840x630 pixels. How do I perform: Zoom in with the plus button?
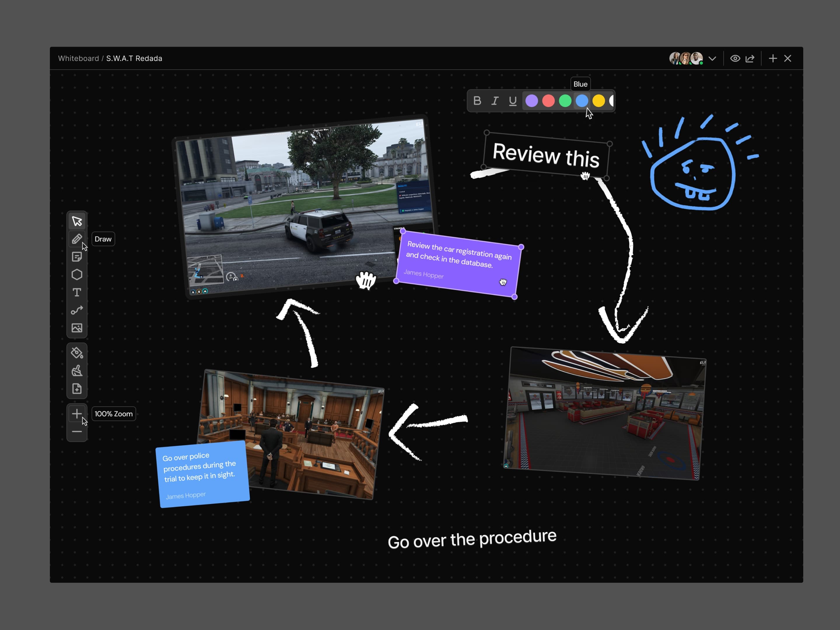tap(77, 414)
